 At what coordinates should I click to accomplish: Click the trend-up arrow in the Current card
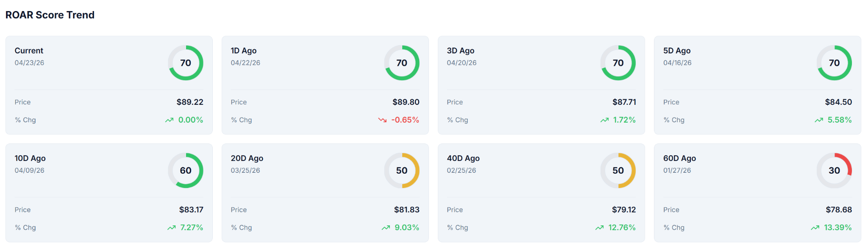coord(169,120)
